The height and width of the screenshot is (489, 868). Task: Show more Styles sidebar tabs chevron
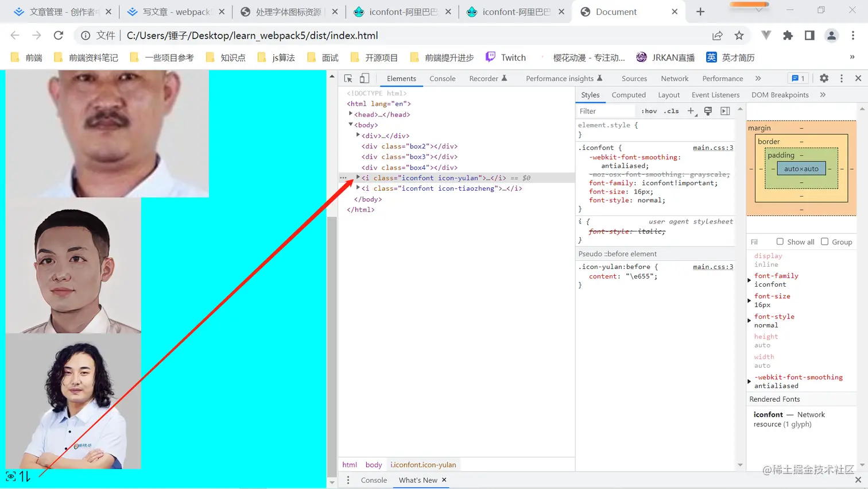pyautogui.click(x=823, y=95)
